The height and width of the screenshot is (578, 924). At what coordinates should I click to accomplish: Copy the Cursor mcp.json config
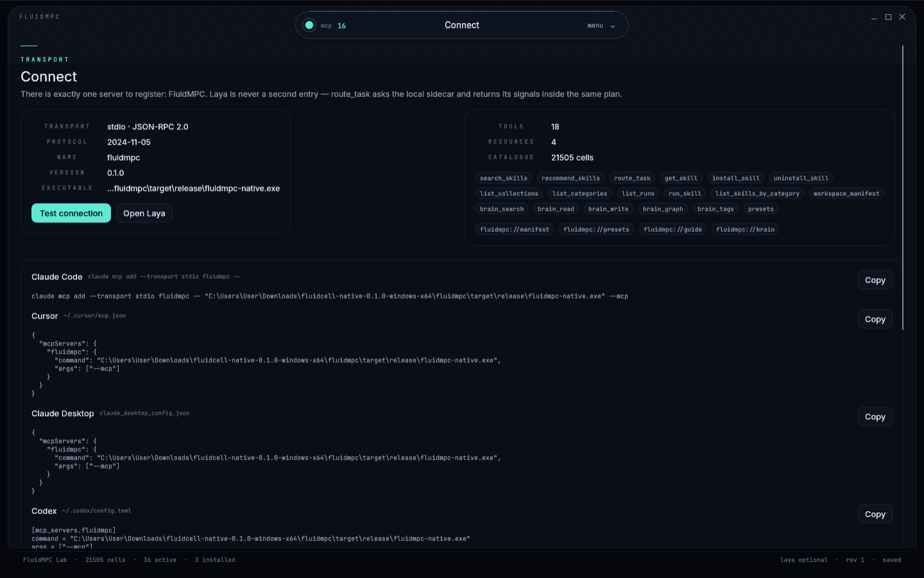coord(875,319)
